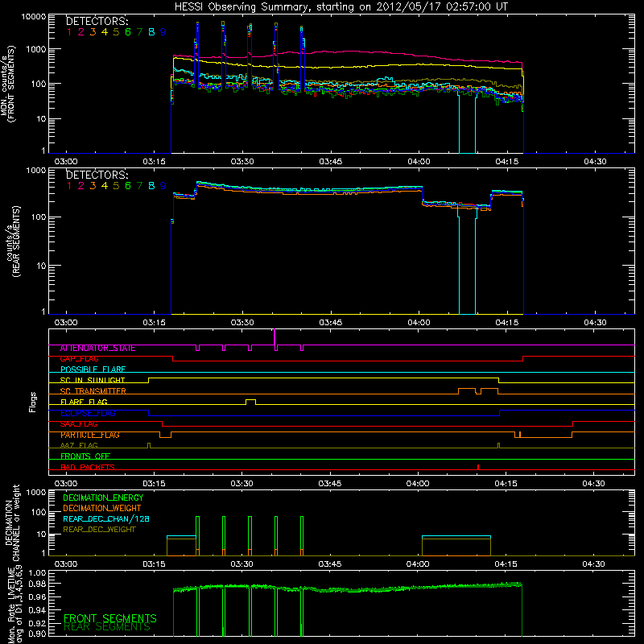
Task: Click the PARTICLE_FLAG label
Action: [x=90, y=435]
